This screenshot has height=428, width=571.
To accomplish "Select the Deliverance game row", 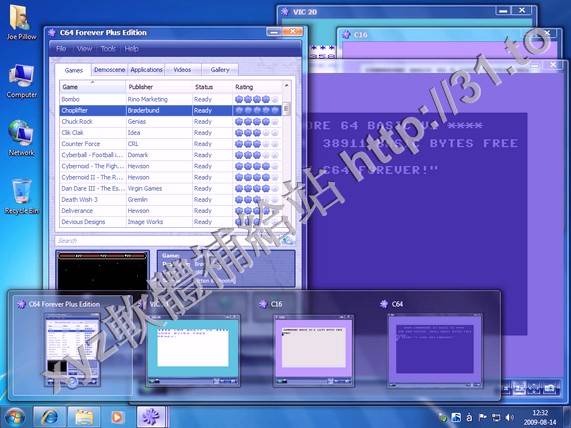I will click(171, 211).
